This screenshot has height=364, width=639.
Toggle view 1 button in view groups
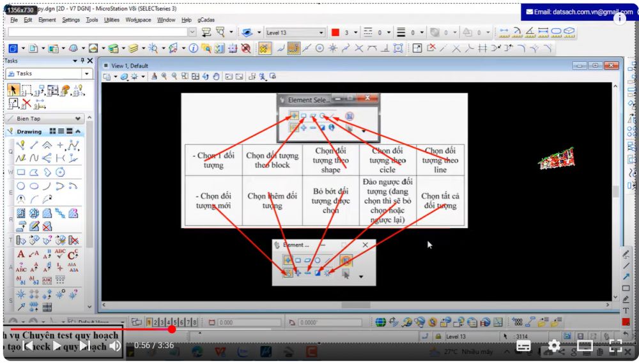149,322
